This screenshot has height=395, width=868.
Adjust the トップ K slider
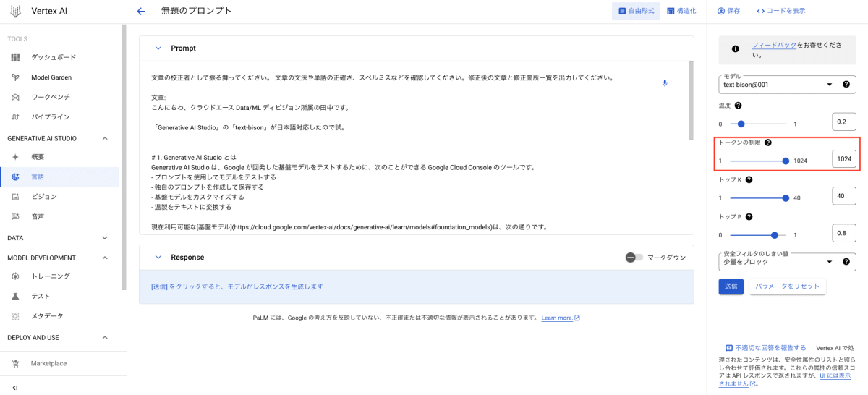[x=757, y=197]
